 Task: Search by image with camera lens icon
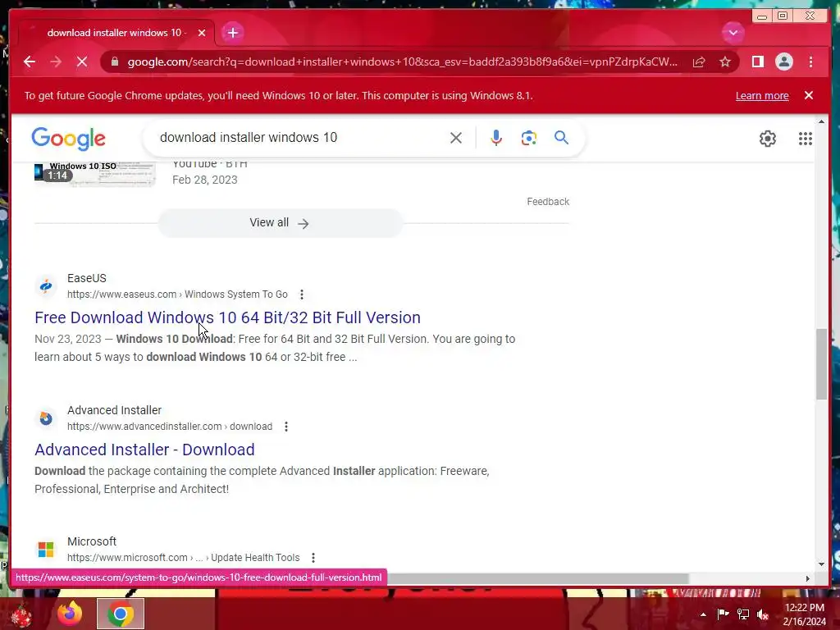tap(529, 138)
